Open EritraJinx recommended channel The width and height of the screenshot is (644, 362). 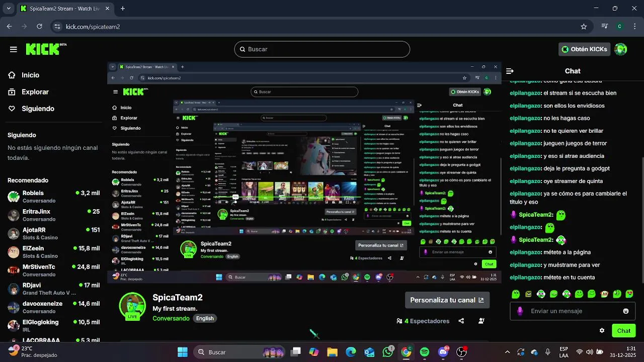click(x=53, y=215)
